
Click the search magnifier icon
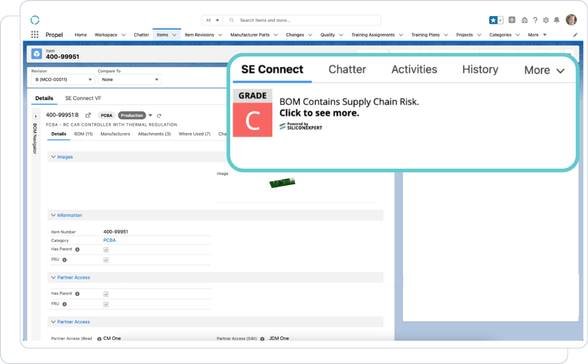tap(231, 20)
